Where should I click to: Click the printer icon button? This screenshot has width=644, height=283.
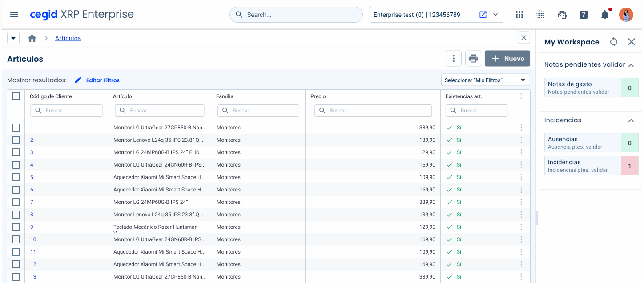pos(473,59)
